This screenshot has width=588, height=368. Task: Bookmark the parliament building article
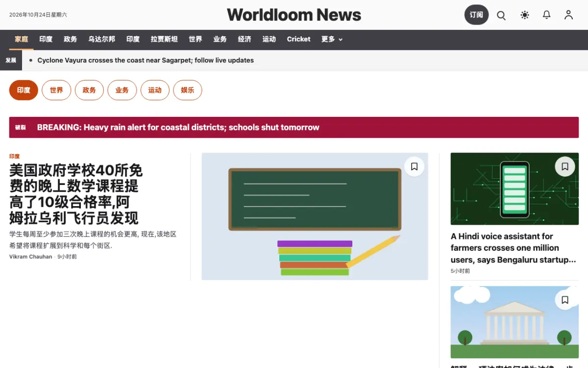(x=565, y=300)
